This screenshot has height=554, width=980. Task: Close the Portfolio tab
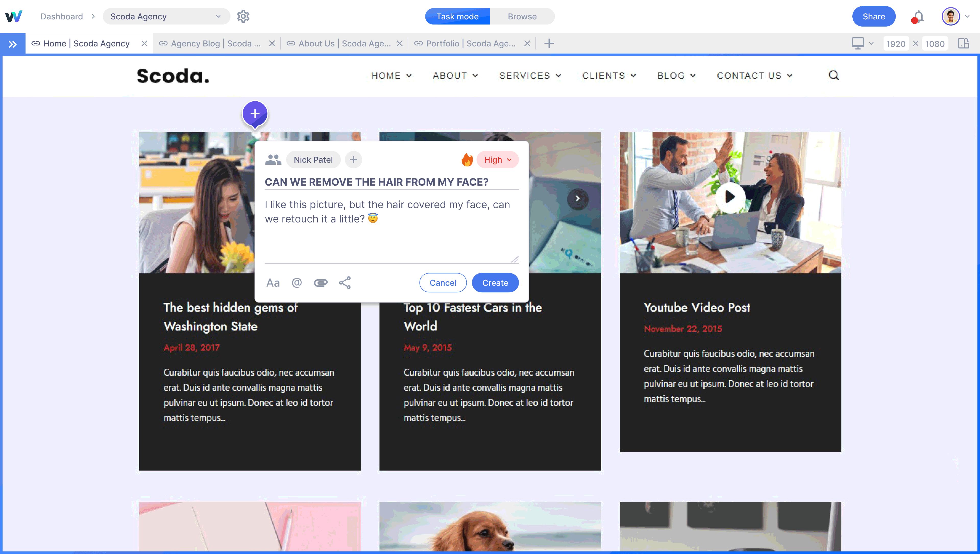pyautogui.click(x=527, y=43)
